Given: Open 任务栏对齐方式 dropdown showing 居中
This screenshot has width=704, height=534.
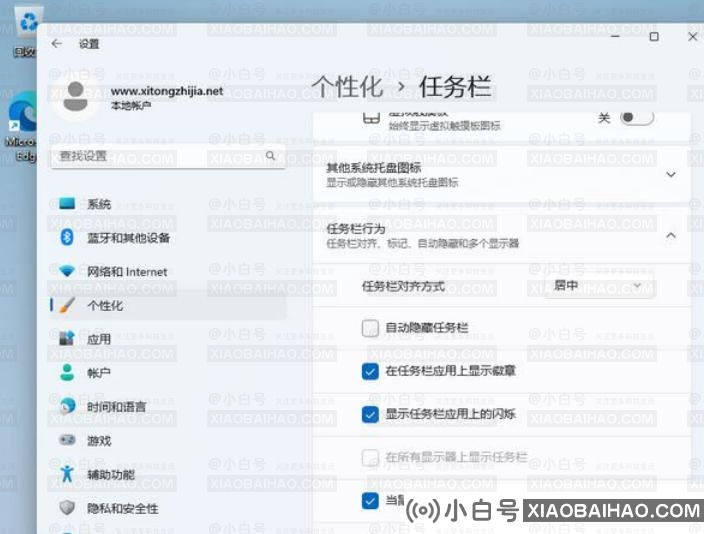Looking at the screenshot, I should click(x=599, y=286).
